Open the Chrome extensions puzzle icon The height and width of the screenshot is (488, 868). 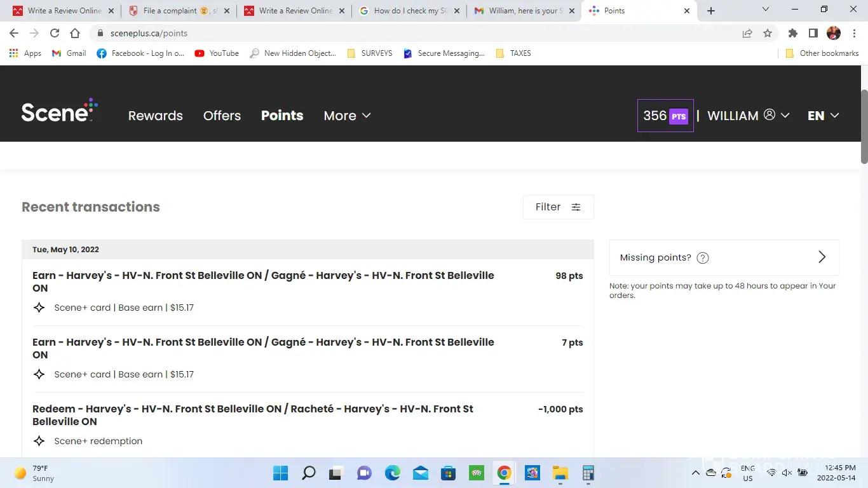tap(792, 33)
